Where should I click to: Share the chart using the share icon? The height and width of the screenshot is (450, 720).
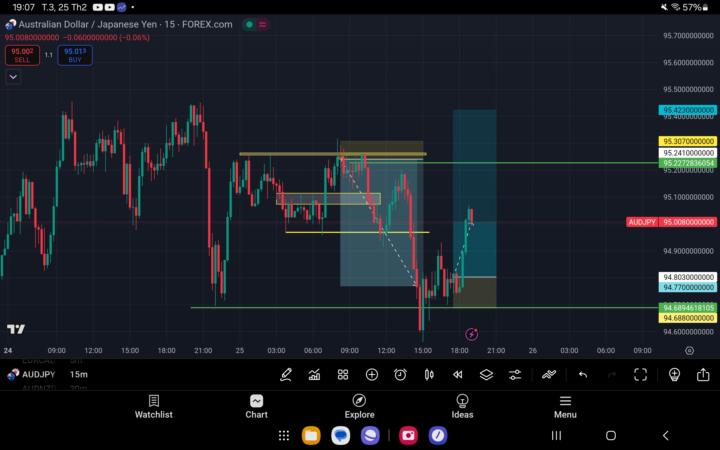pos(703,375)
